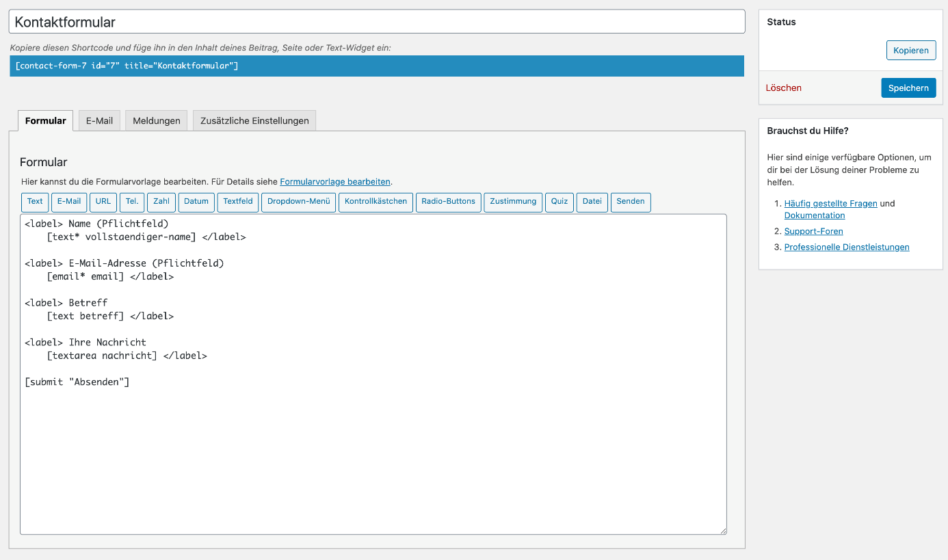Switch to Zusätzliche Einstellungen tab
Screen dimensions: 948x560
pos(254,121)
